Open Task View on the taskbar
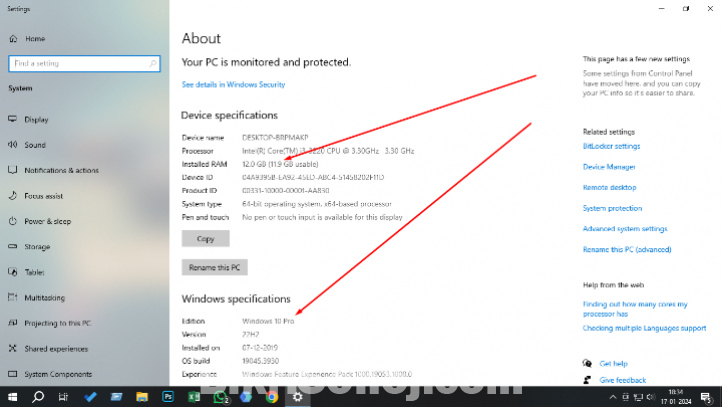 [64, 397]
